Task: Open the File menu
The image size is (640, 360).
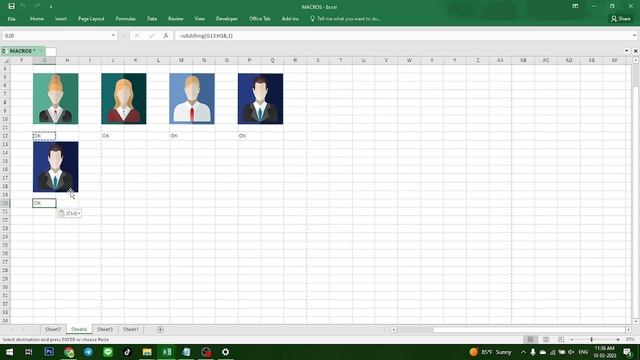Action: click(11, 19)
